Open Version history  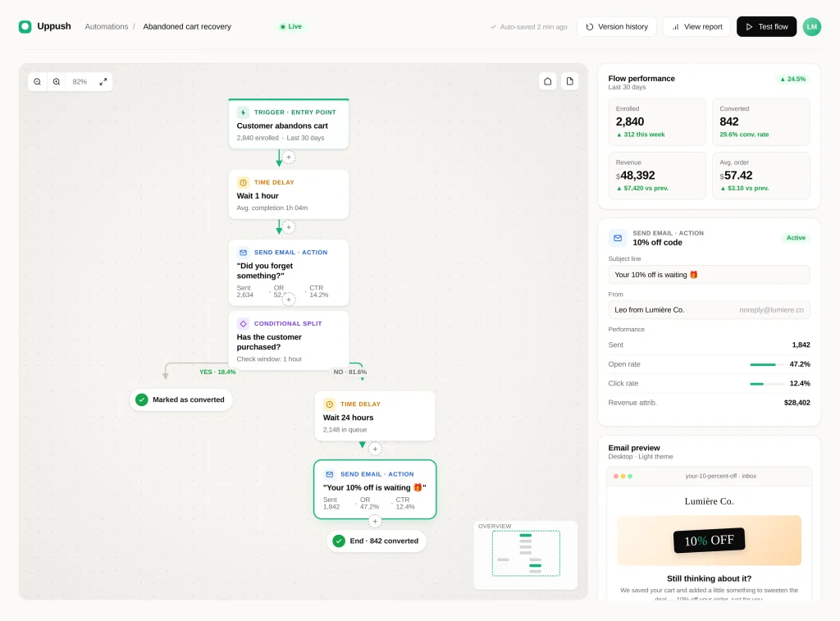click(x=617, y=27)
